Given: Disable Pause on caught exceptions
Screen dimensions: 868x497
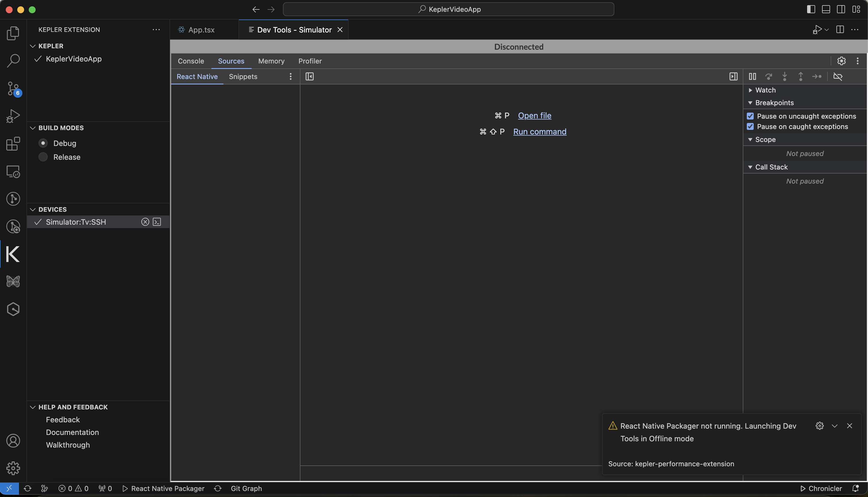Looking at the screenshot, I should pyautogui.click(x=750, y=126).
